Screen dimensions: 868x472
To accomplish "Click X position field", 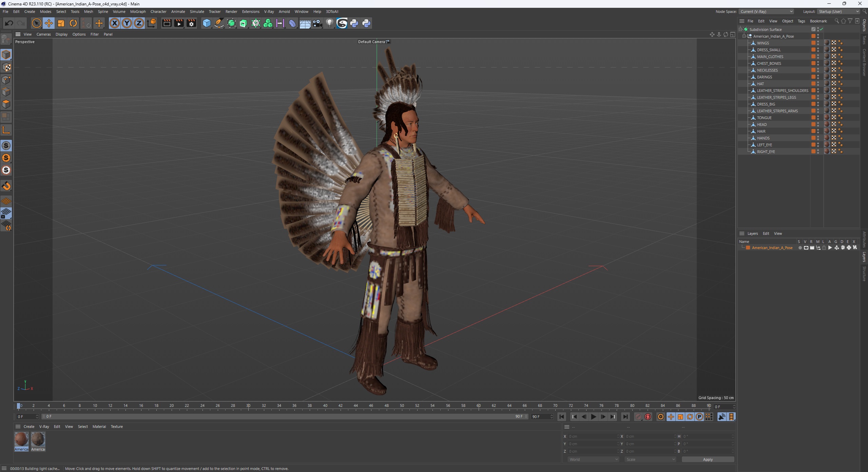I will tap(593, 436).
